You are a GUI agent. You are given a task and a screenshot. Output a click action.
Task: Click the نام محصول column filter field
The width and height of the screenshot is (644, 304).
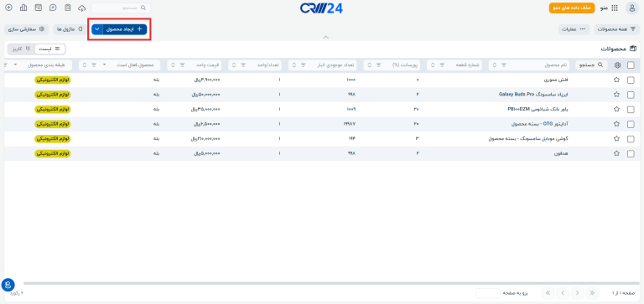pos(529,64)
